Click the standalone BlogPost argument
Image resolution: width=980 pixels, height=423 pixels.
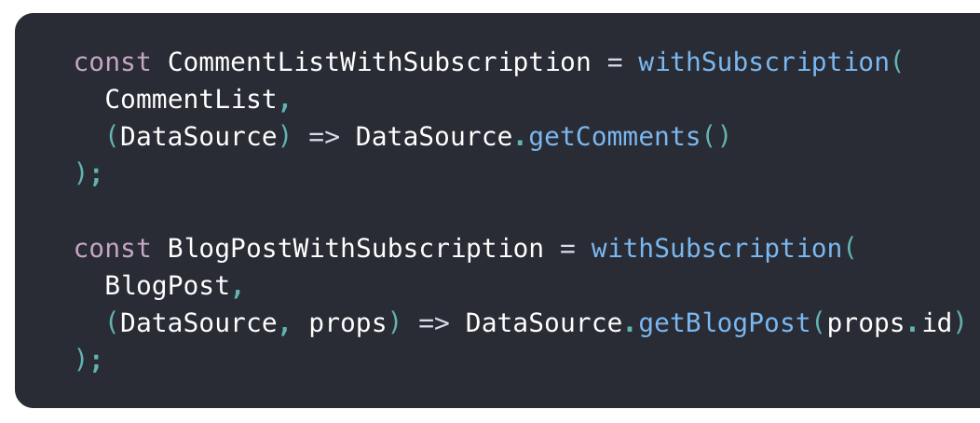tap(167, 286)
